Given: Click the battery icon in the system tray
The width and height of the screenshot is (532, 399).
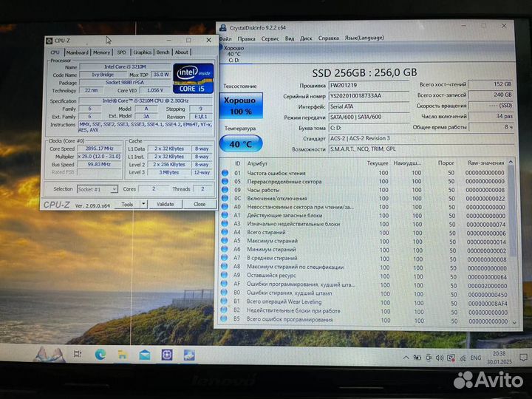Looking at the screenshot, I should (x=417, y=358).
